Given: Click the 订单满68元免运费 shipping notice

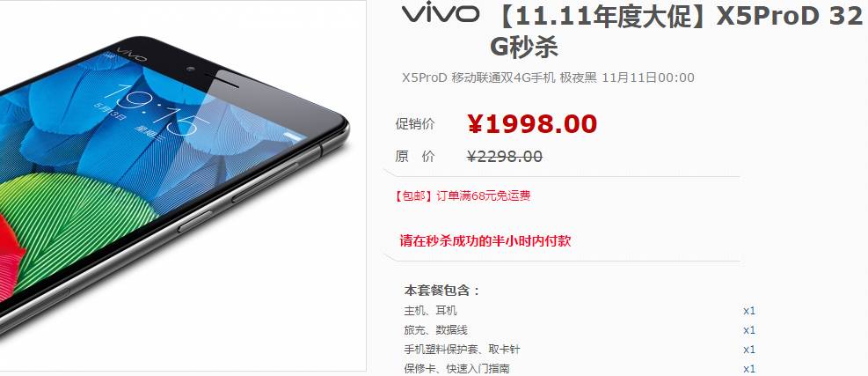Looking at the screenshot, I should pyautogui.click(x=484, y=195).
